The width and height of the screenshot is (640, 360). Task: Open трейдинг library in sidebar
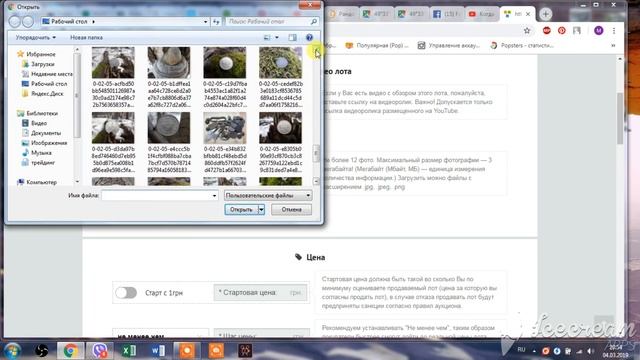pos(42,162)
